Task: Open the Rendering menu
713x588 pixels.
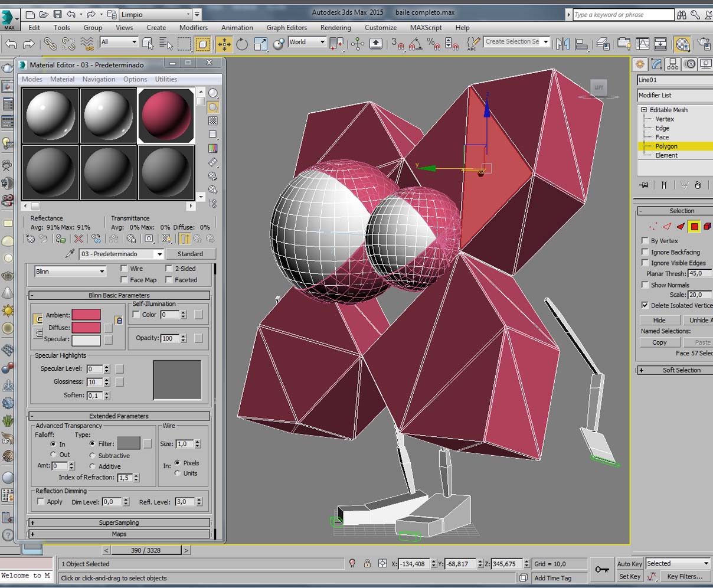Action: click(x=335, y=28)
